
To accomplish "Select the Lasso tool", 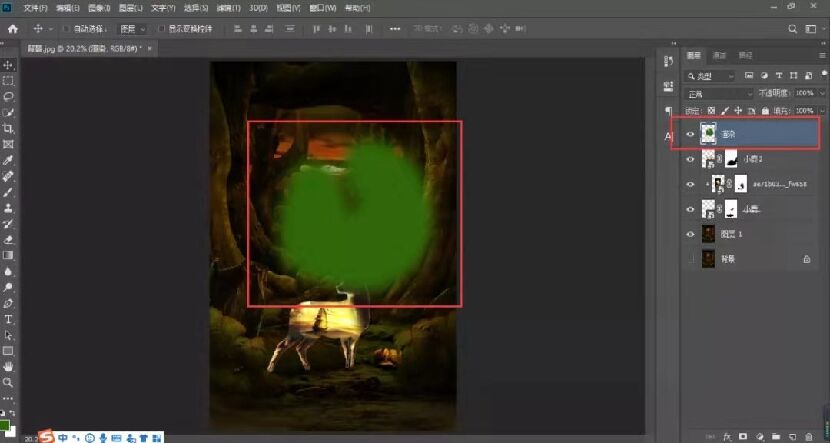I will point(8,97).
